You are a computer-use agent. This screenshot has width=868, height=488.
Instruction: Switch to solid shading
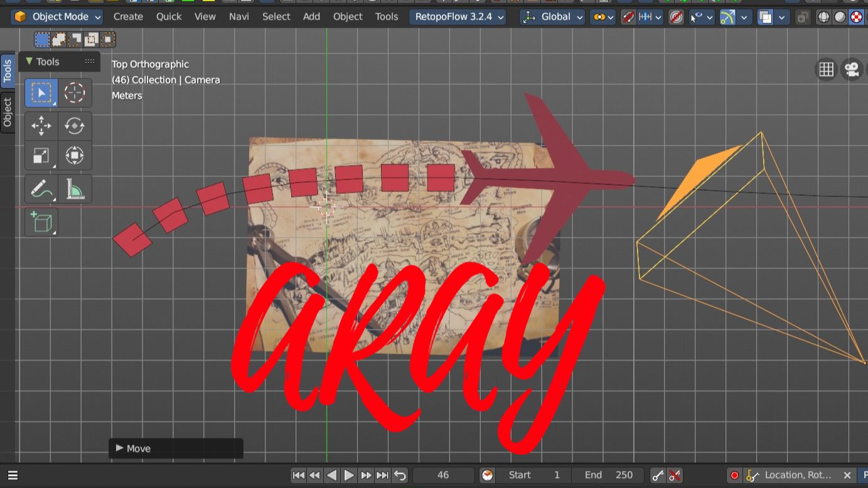[x=840, y=17]
